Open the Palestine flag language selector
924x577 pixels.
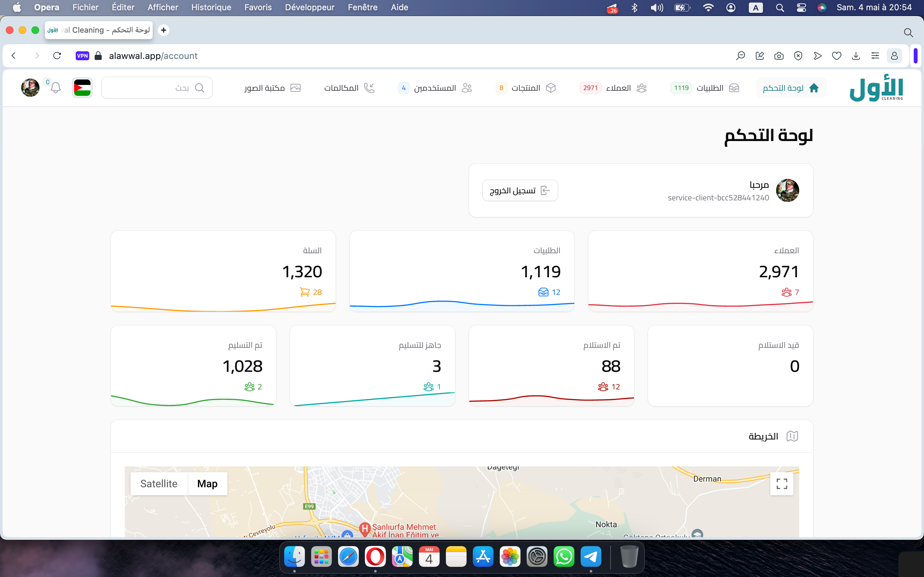tap(82, 88)
